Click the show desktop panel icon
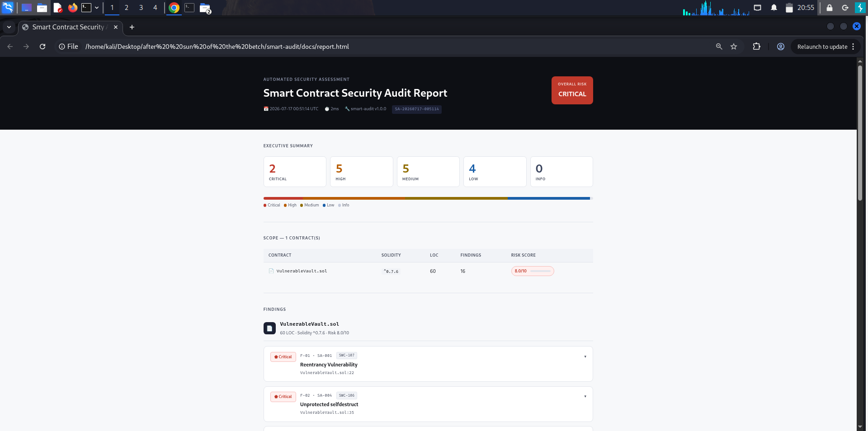 pyautogui.click(x=27, y=8)
